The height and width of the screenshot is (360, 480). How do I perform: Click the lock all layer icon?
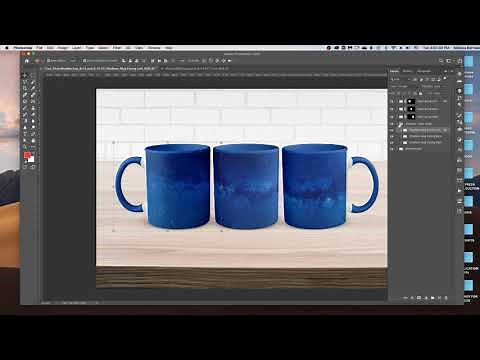pos(420,93)
